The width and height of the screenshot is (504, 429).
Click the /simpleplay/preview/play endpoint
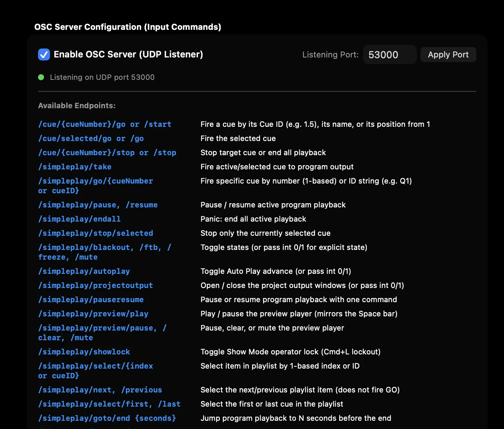pyautogui.click(x=93, y=314)
